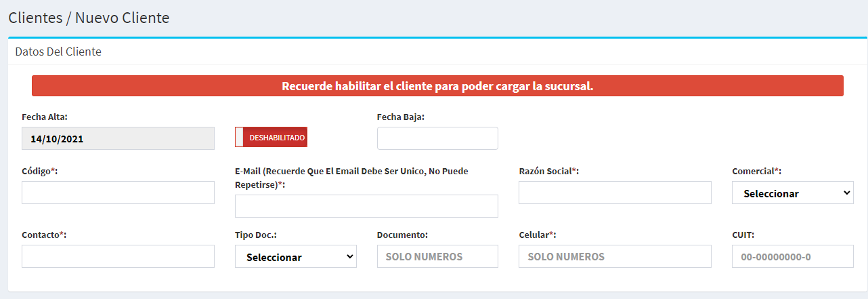Select the CUIT input field

pyautogui.click(x=792, y=256)
